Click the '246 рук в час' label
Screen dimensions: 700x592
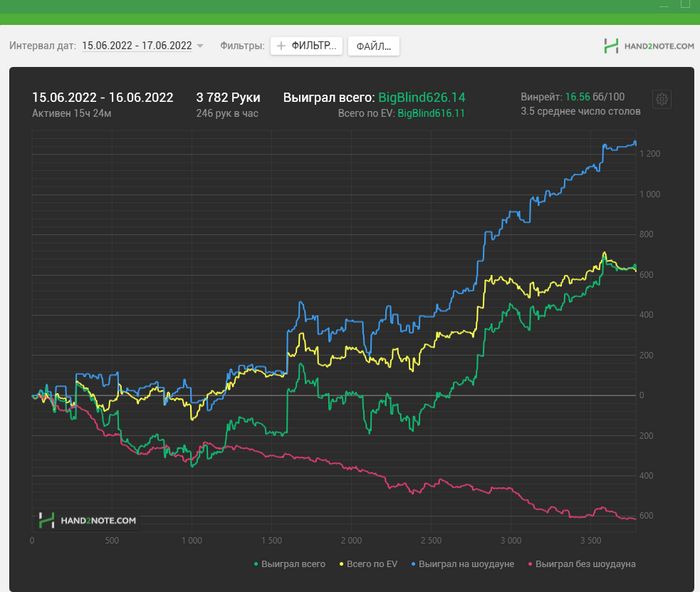[227, 113]
